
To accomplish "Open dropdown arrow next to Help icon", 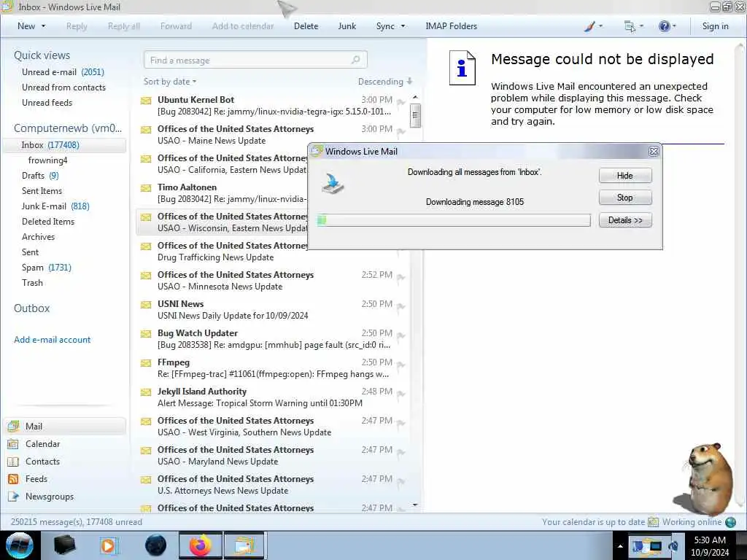I will point(674,26).
